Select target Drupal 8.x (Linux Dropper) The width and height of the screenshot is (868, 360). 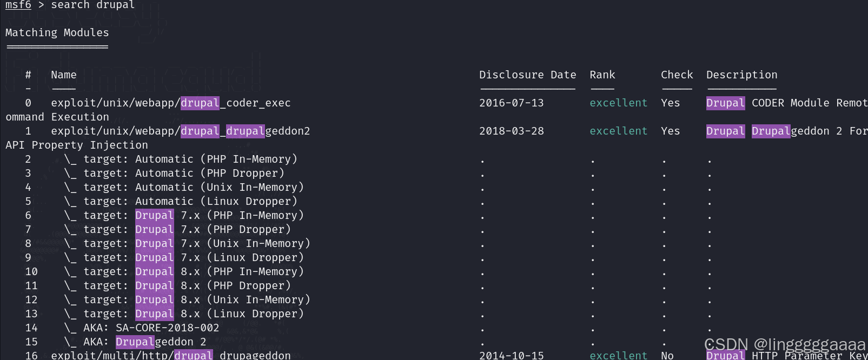point(184,314)
